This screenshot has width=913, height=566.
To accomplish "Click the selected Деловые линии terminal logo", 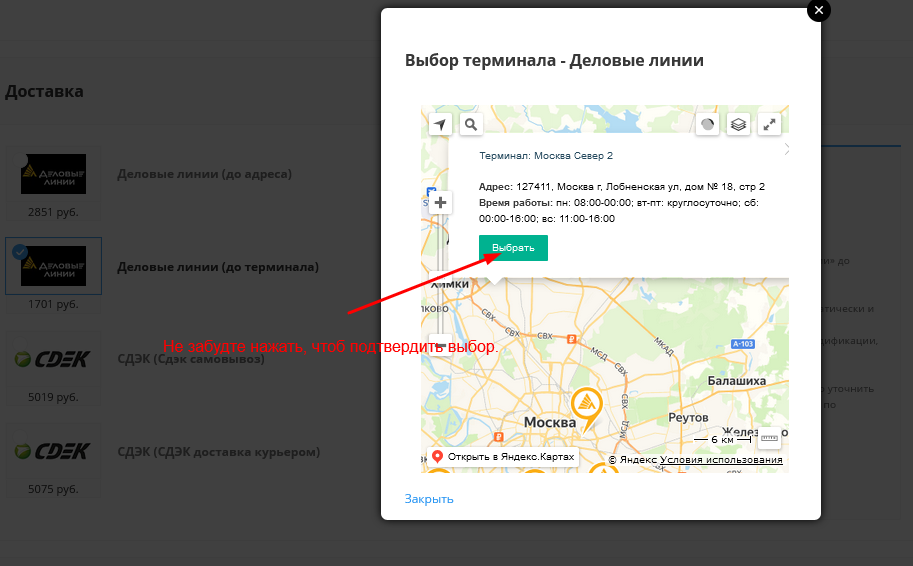I will point(54,266).
